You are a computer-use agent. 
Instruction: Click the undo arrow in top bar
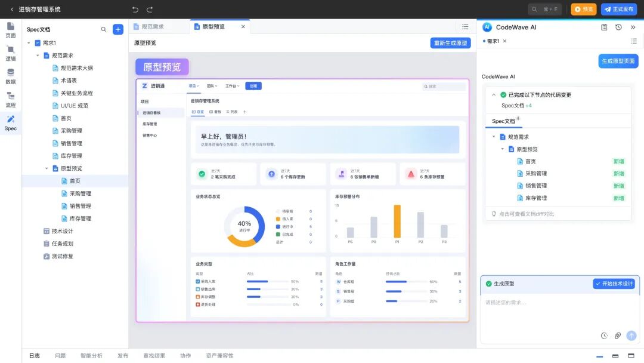(135, 9)
